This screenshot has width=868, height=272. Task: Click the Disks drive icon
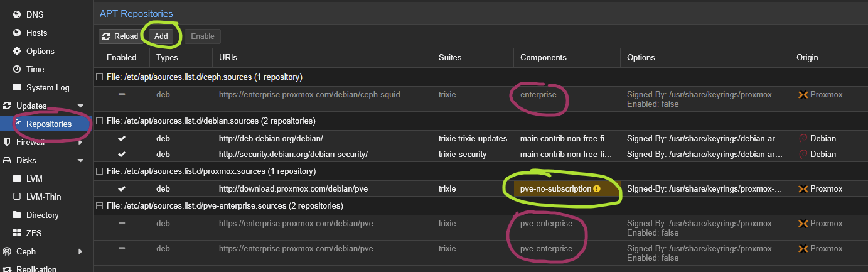click(x=7, y=160)
